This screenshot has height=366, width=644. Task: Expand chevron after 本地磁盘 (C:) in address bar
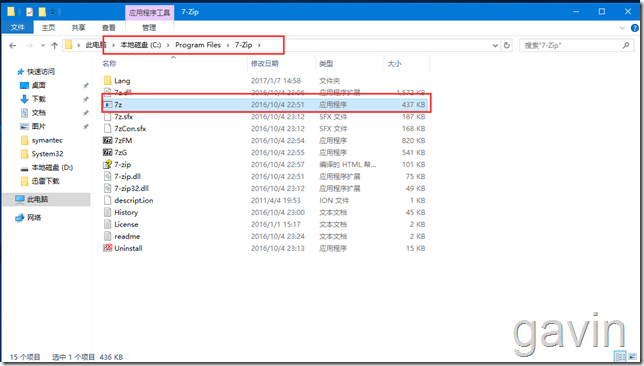(168, 45)
